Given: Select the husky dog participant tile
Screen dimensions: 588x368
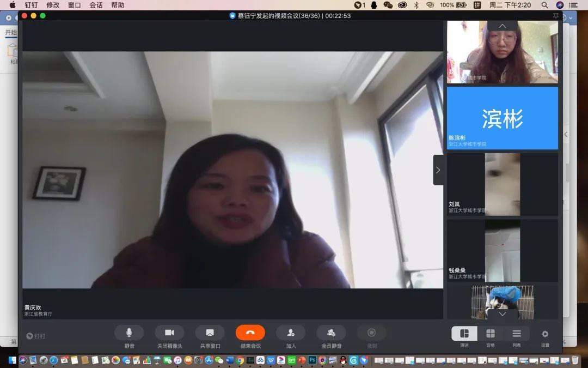Looking at the screenshot, I should coord(503,302).
